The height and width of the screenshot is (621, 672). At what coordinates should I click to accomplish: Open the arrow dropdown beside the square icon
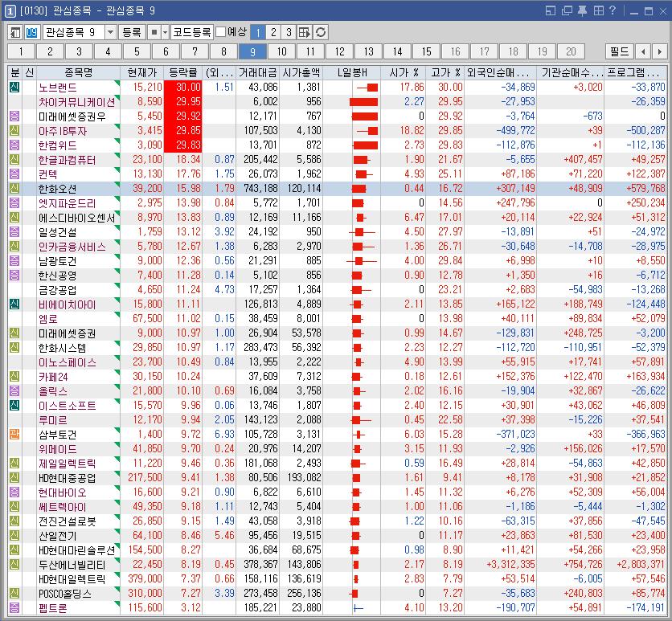coord(165,32)
